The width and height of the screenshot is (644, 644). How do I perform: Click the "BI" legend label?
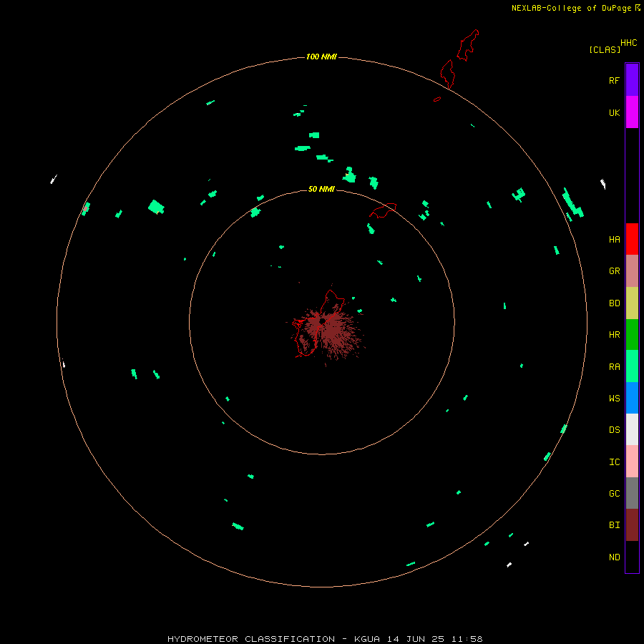(x=614, y=525)
